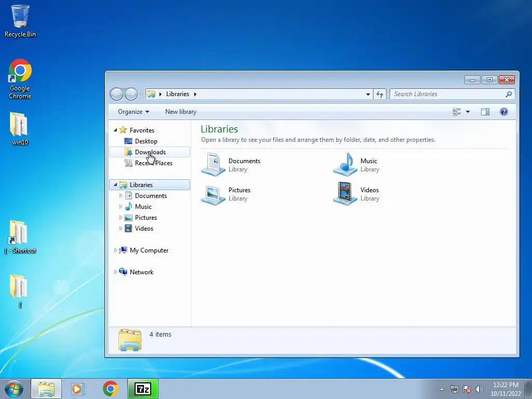Open the Windows Start menu orb

pyautogui.click(x=14, y=389)
